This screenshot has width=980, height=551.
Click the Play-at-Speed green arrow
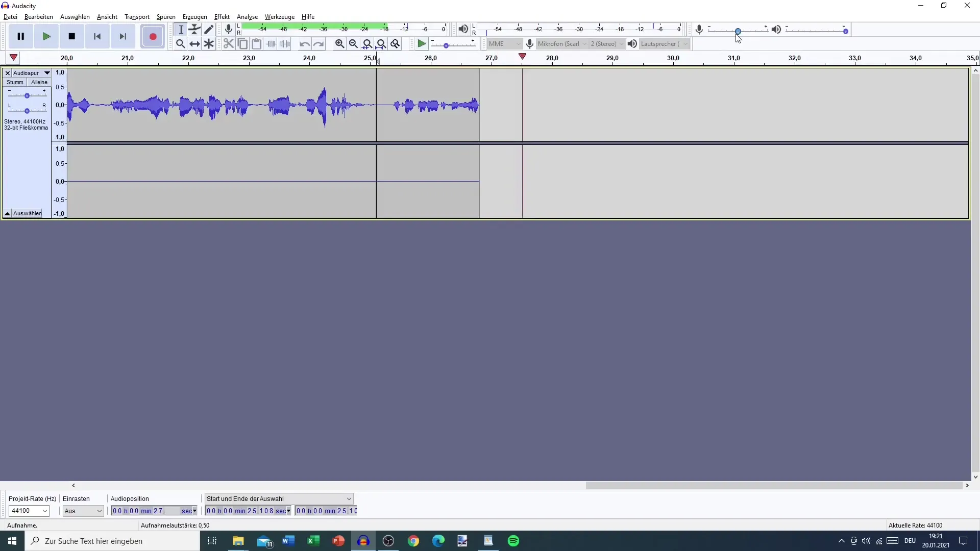[422, 44]
